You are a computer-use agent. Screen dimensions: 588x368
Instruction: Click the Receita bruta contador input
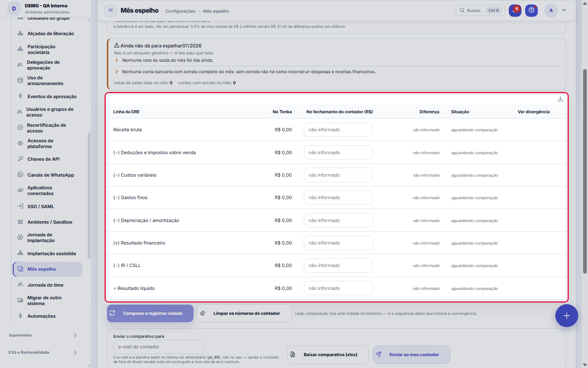(x=338, y=130)
